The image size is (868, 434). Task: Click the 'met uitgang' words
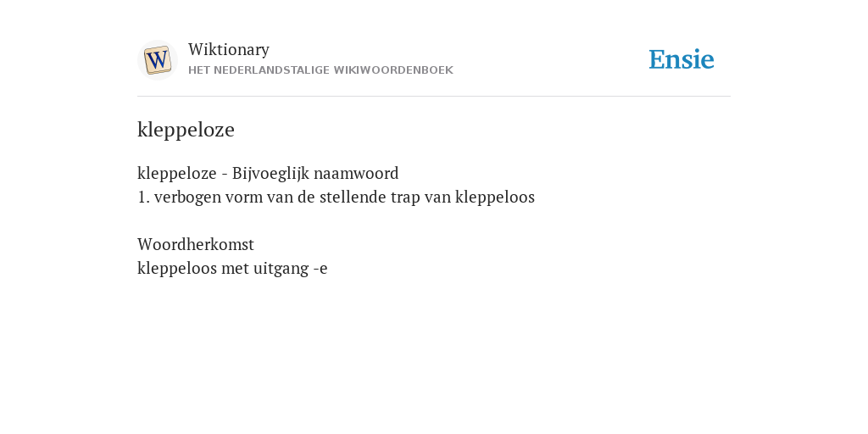tap(265, 269)
